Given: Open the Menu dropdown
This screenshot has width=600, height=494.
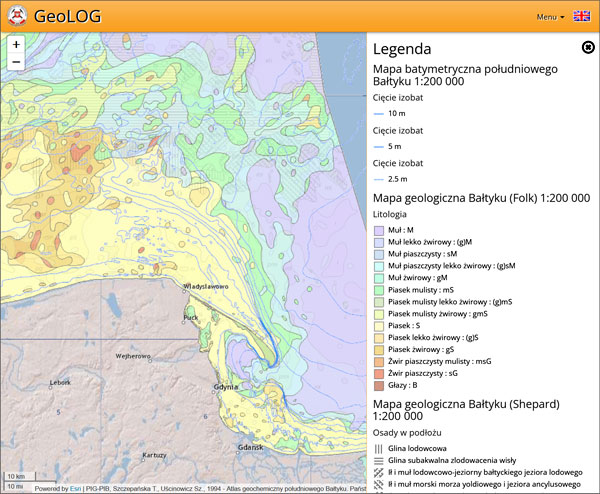Looking at the screenshot, I should (550, 17).
